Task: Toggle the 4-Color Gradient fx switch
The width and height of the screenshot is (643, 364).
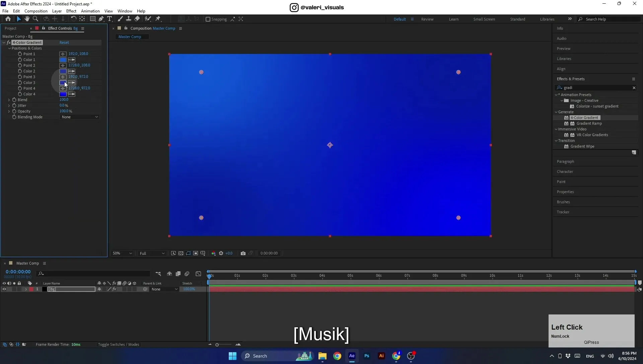Action: coord(9,42)
